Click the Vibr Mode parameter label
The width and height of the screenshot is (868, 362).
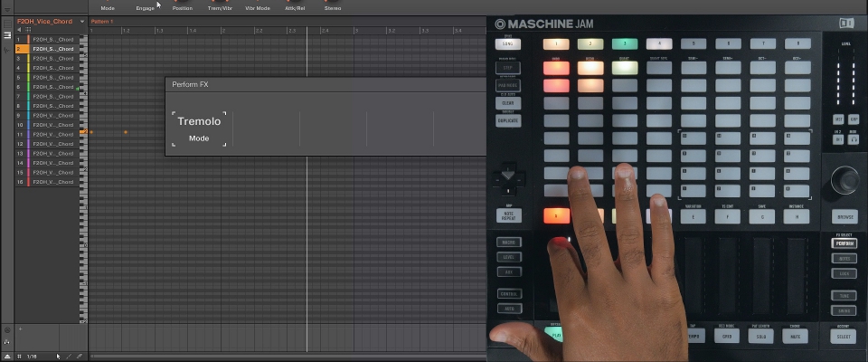[x=258, y=8]
